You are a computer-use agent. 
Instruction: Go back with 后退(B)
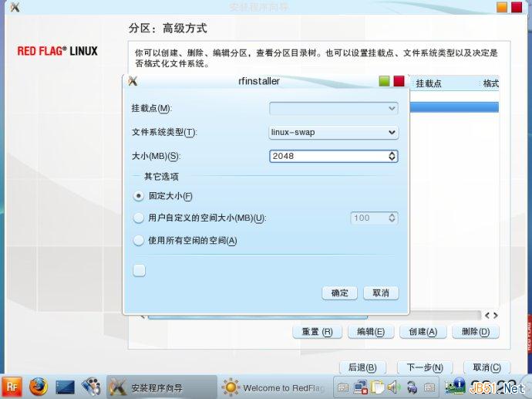[x=362, y=367]
